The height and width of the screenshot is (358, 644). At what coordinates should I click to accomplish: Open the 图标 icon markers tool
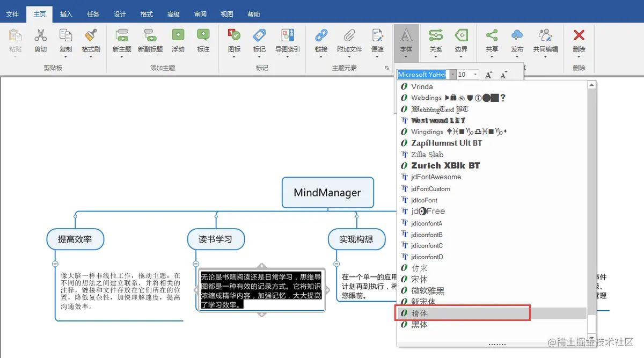pyautogui.click(x=234, y=35)
